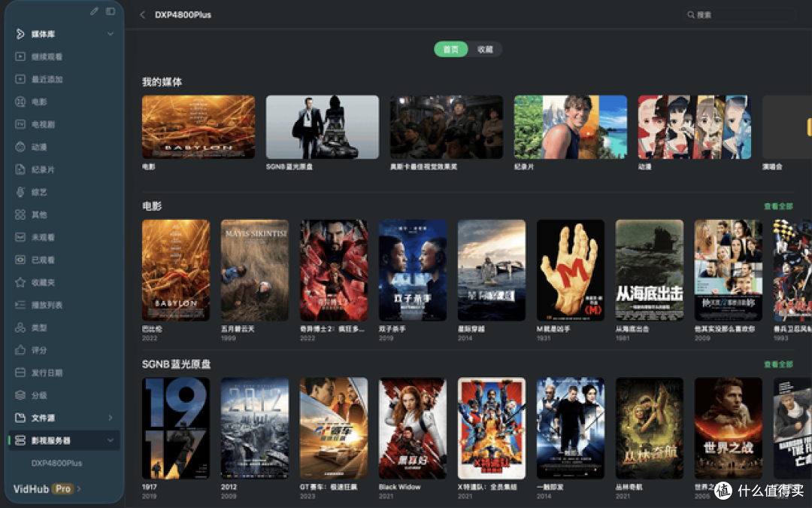Open the 未观看 unwatched icon

click(x=20, y=237)
